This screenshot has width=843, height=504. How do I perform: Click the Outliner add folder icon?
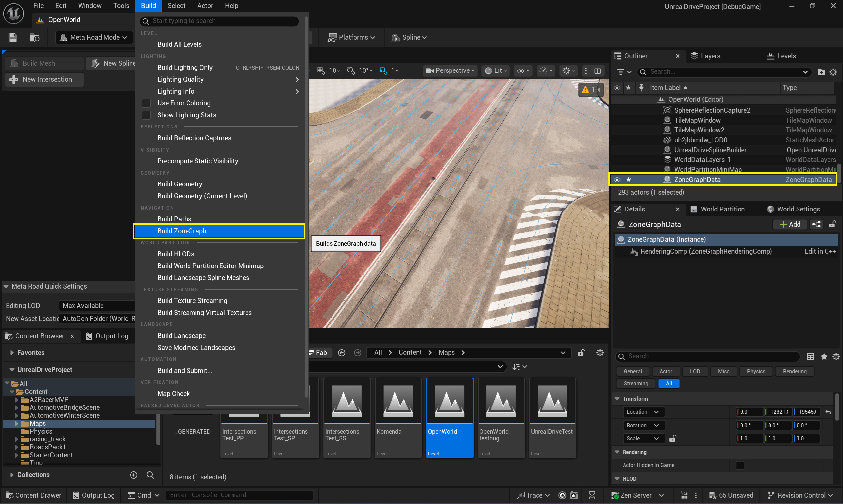821,72
